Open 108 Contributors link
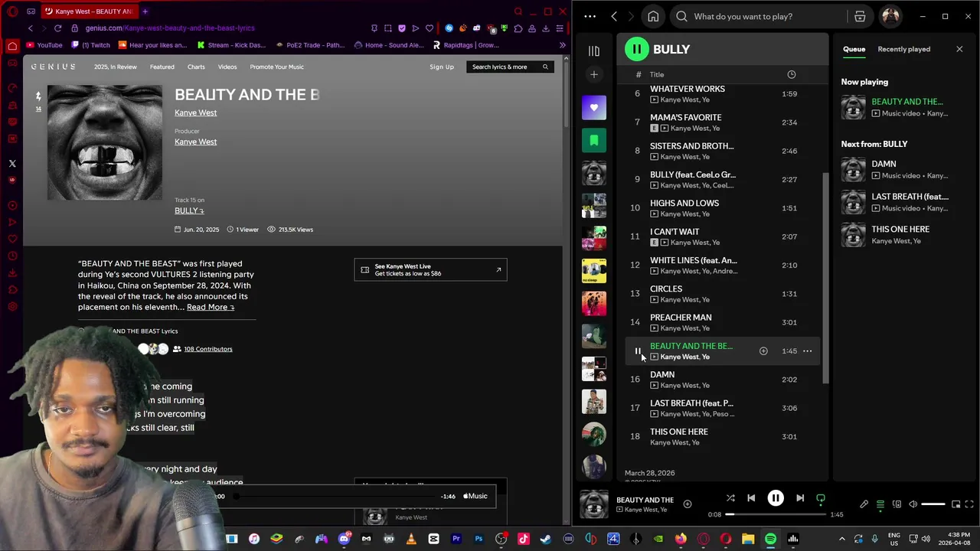The image size is (980, 551). pyautogui.click(x=207, y=349)
